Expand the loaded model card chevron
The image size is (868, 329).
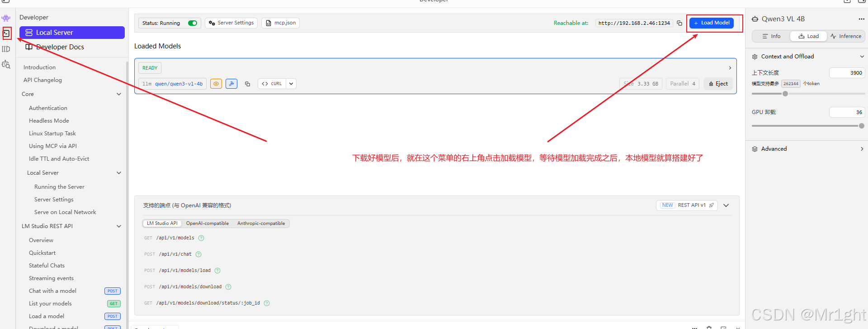(x=730, y=68)
